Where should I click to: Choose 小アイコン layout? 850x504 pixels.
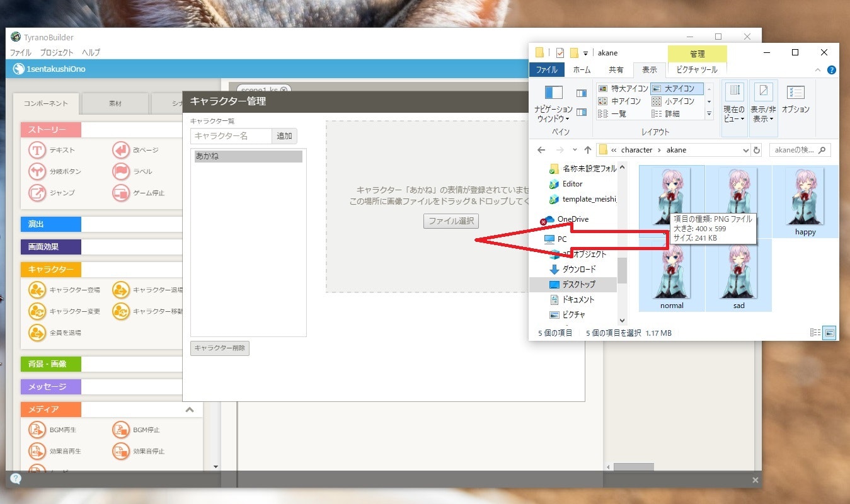[x=673, y=101]
